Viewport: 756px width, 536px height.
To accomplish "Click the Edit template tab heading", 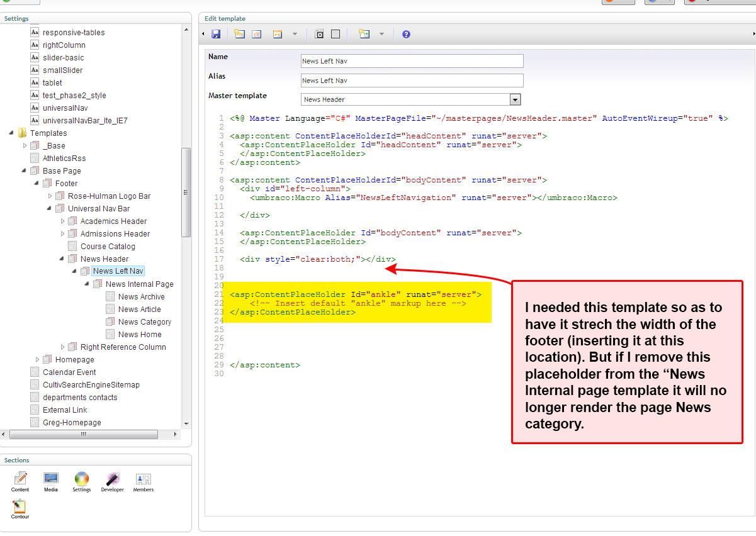I will 225,18.
